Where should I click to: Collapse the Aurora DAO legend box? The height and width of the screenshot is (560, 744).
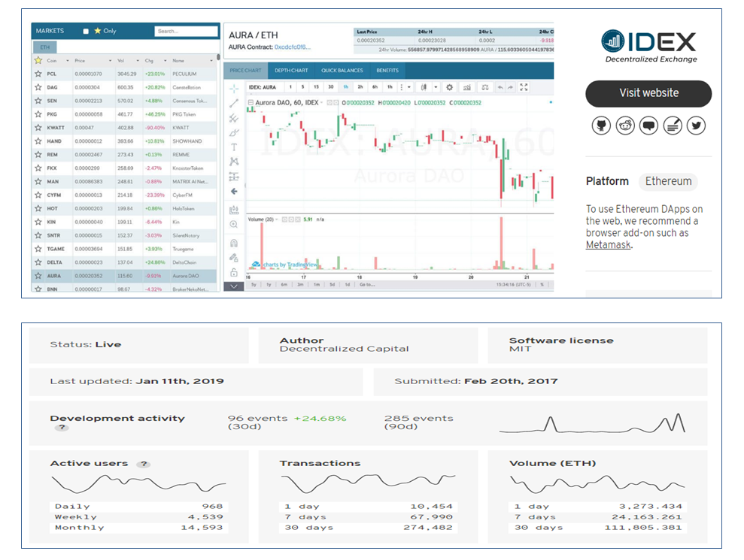point(251,102)
